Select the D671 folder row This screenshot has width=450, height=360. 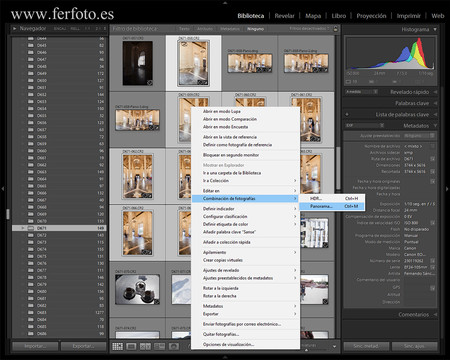59,228
